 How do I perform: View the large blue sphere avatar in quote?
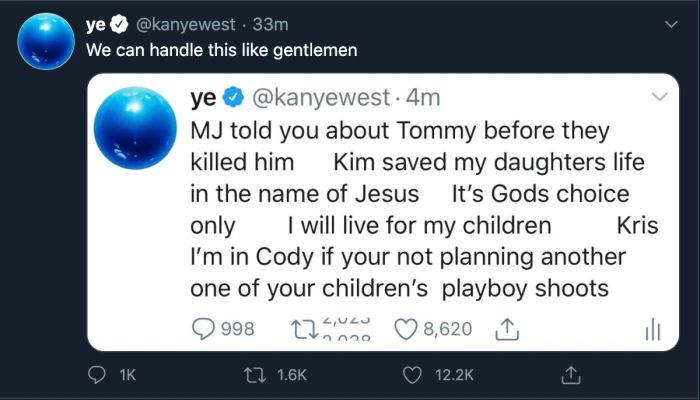(135, 128)
